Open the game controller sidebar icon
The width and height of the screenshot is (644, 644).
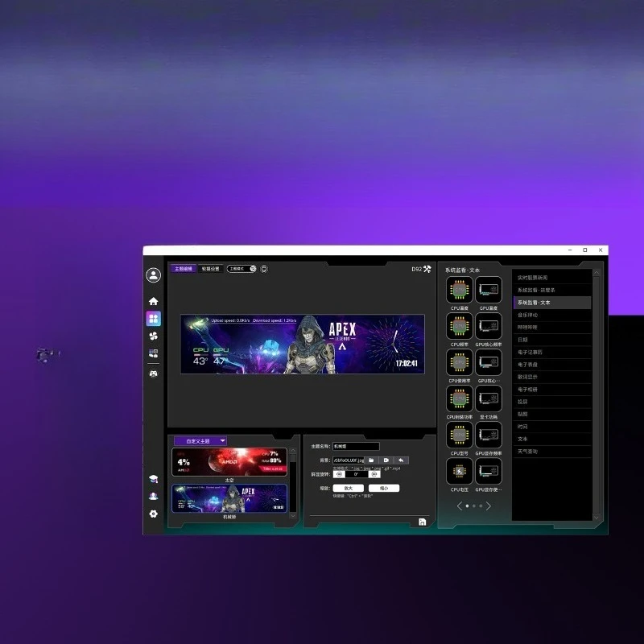click(x=153, y=374)
